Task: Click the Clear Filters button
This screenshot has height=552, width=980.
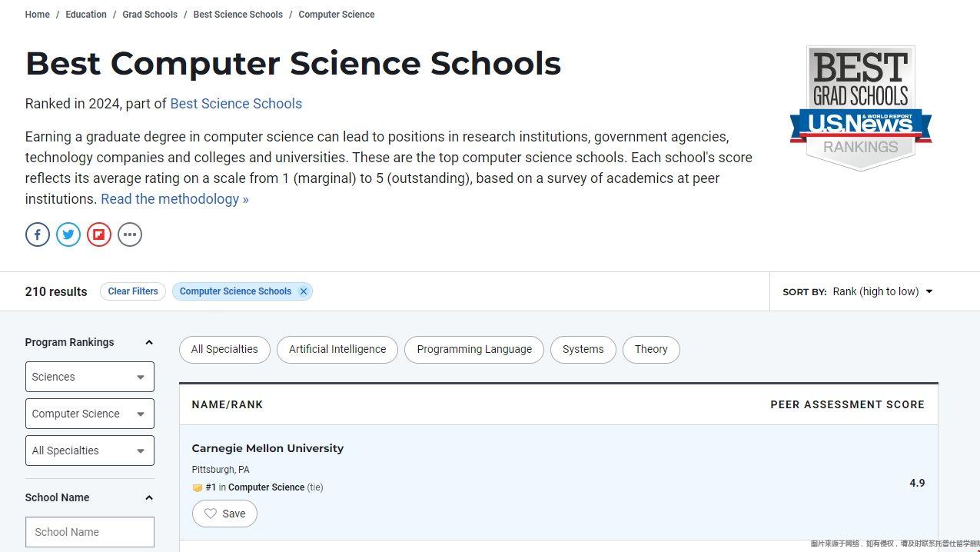Action: coord(133,291)
